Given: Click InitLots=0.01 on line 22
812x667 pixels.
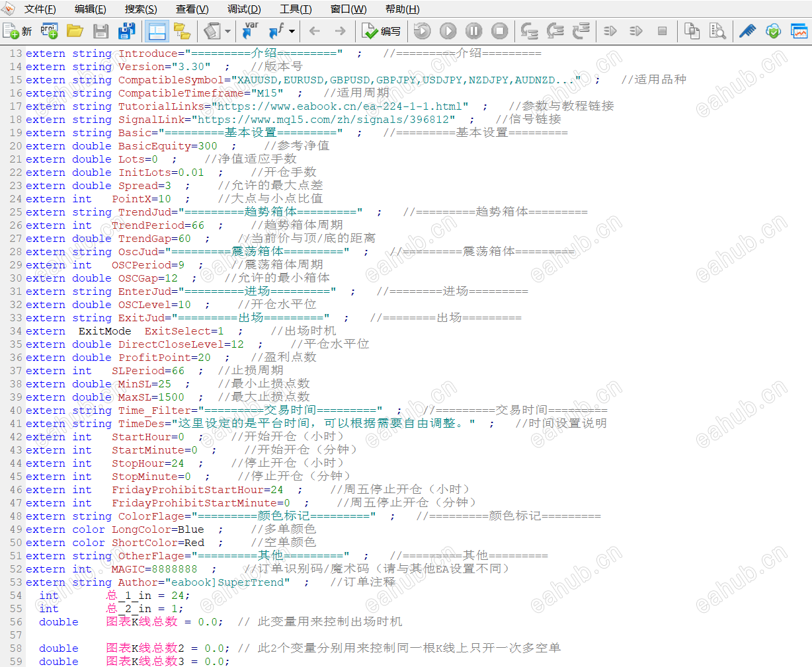Looking at the screenshot, I should point(161,173).
